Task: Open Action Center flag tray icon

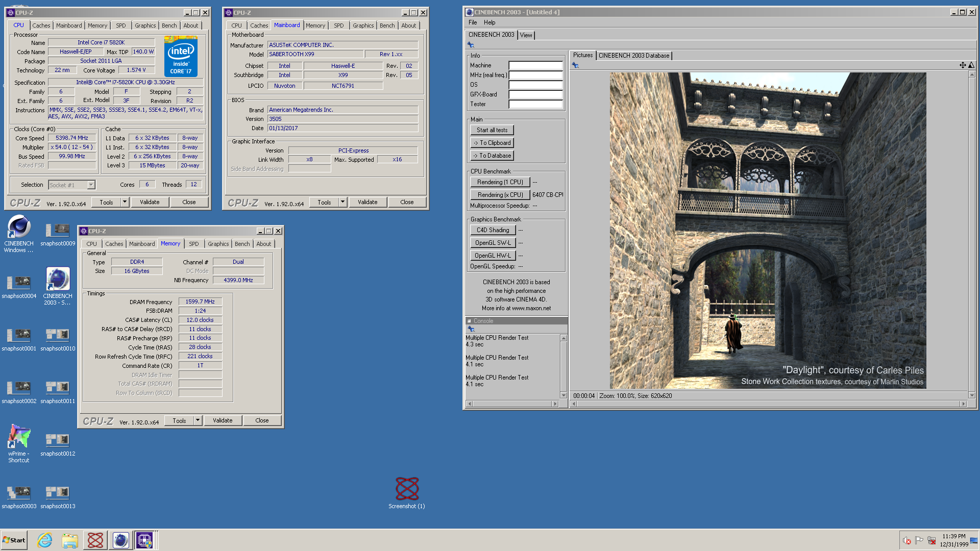Action: point(919,540)
